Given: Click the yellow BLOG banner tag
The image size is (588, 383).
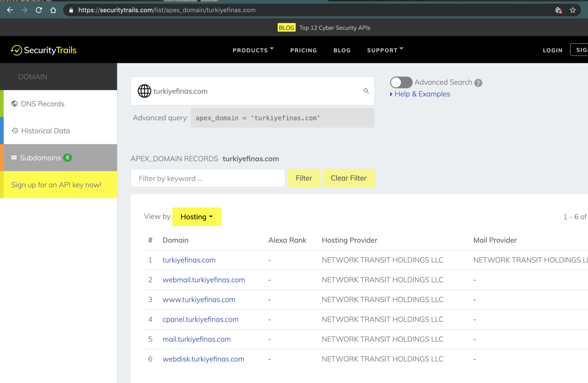Looking at the screenshot, I should (x=286, y=28).
